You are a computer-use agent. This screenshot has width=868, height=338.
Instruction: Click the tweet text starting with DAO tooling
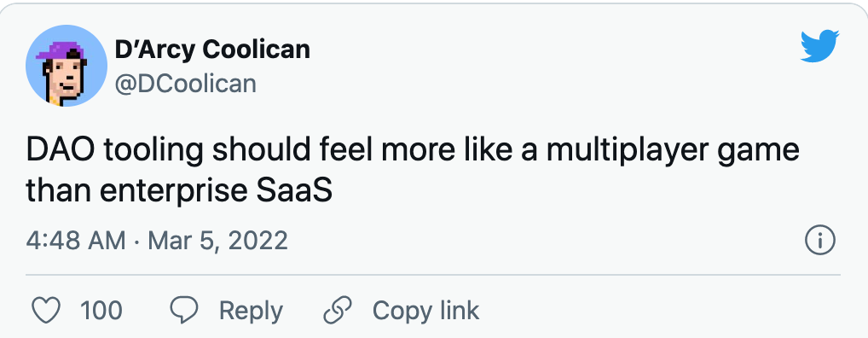coord(413,170)
